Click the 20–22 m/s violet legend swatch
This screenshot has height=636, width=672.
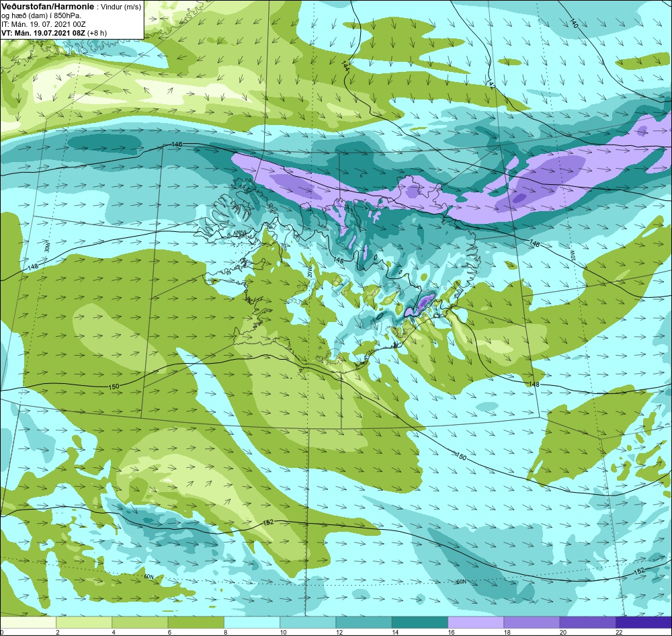point(588,623)
